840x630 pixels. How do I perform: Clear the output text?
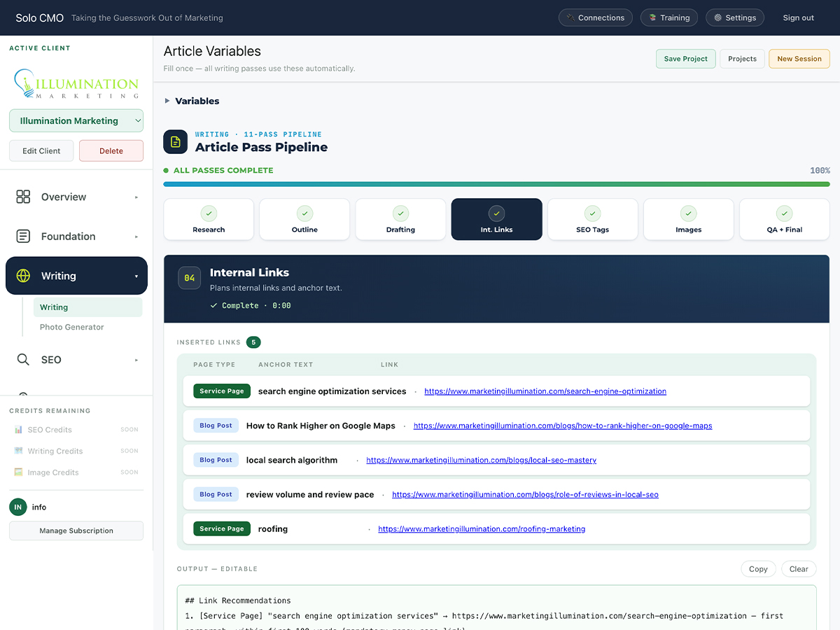coord(799,569)
